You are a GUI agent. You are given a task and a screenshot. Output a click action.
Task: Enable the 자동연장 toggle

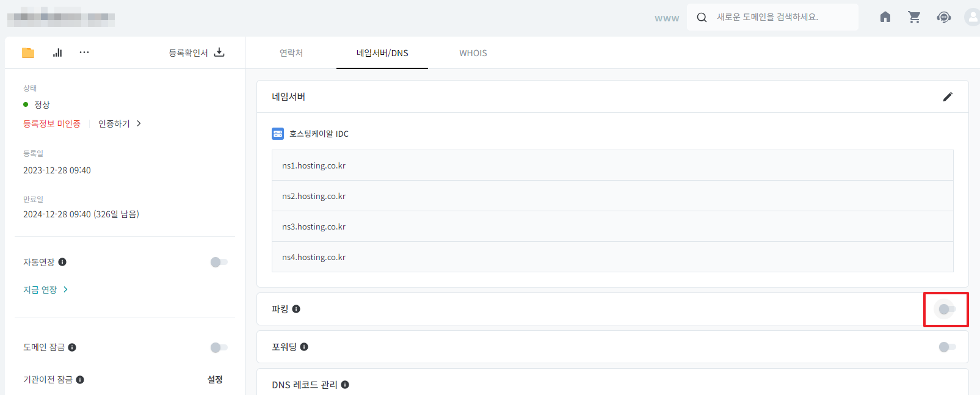point(219,262)
